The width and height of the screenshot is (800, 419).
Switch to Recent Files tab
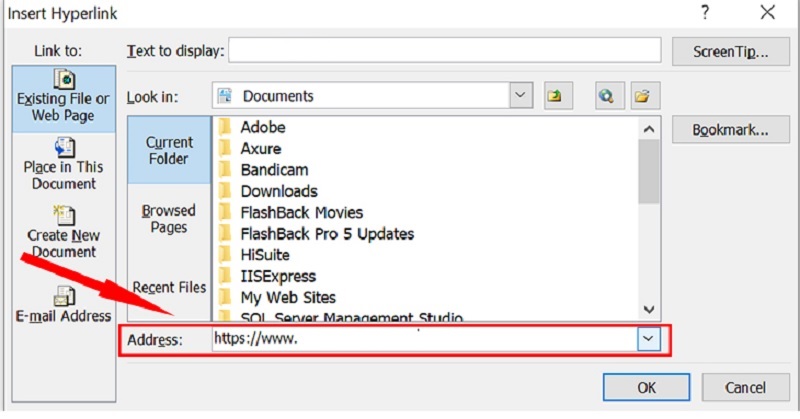point(169,287)
